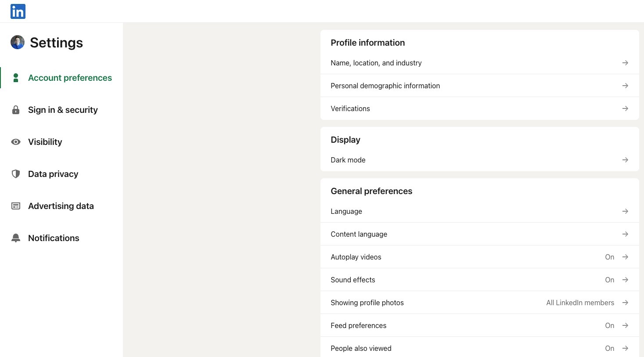Select All LinkedIn members photo option
This screenshot has height=357, width=644.
pyautogui.click(x=580, y=303)
